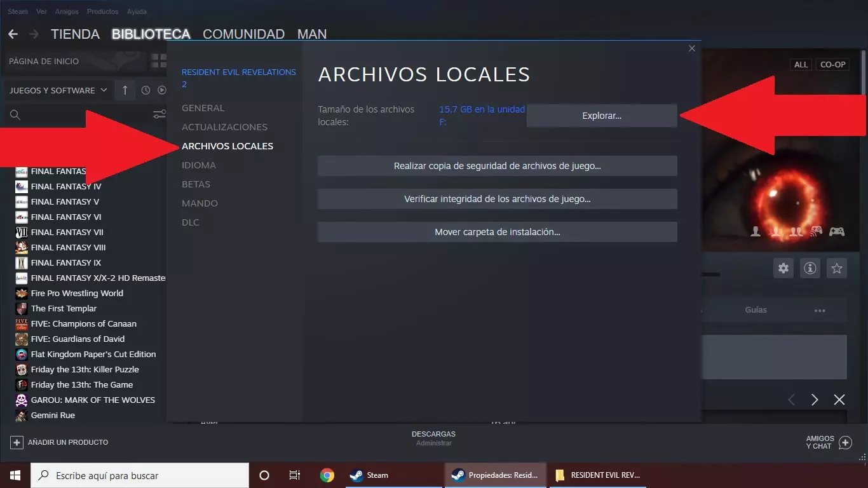Image resolution: width=868 pixels, height=488 pixels.
Task: Switch library to grid collections view
Action: (158, 61)
